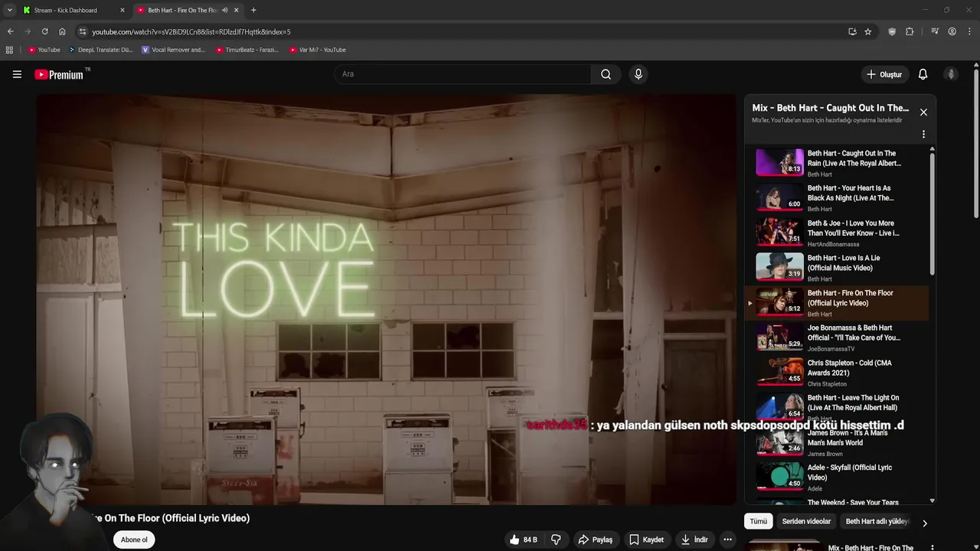Viewport: 980px width, 551px height.
Task: Click the Ara search input field
Action: 462,74
